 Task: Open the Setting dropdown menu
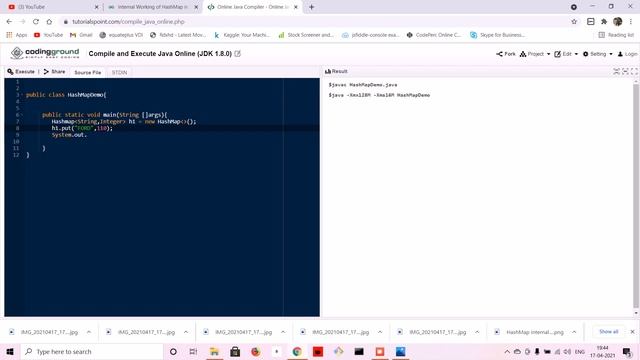pos(598,54)
